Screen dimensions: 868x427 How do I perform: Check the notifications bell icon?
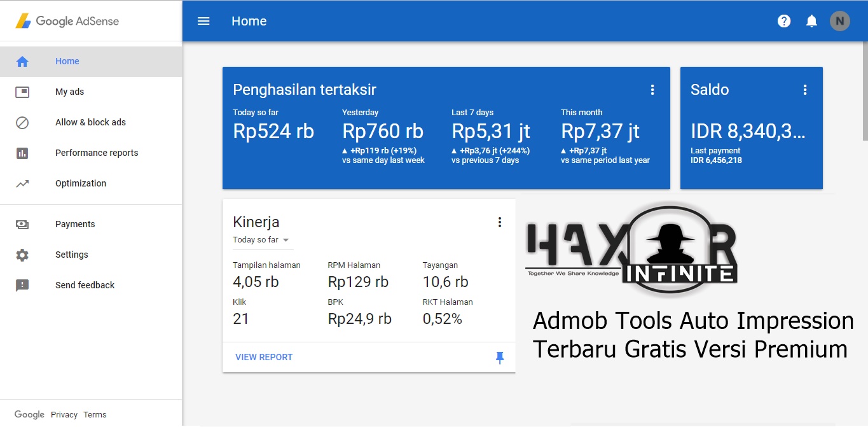[x=811, y=21]
